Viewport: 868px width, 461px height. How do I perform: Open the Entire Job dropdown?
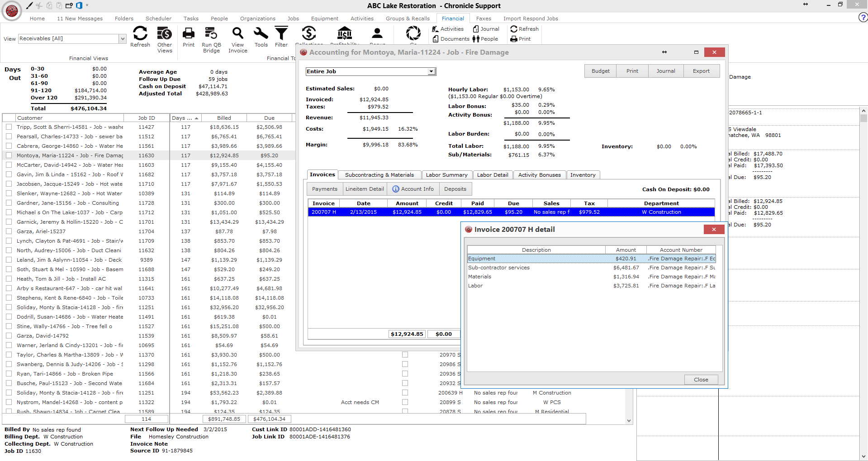(432, 71)
